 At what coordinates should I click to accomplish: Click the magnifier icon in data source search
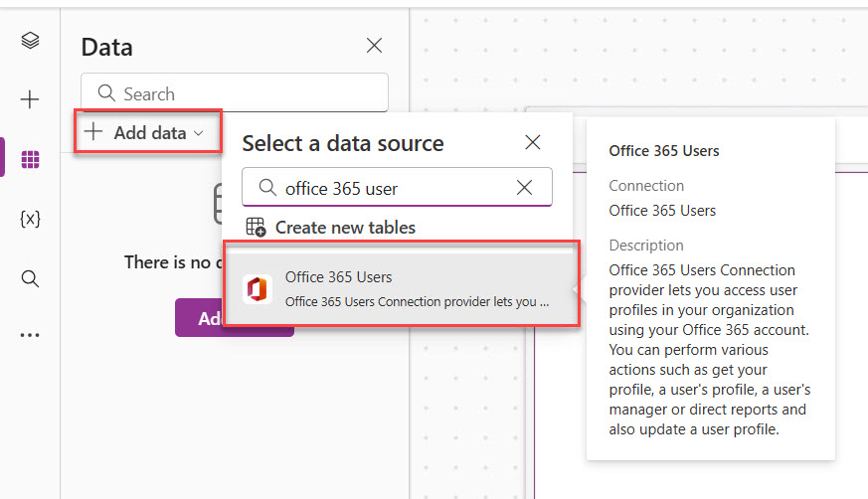267,188
